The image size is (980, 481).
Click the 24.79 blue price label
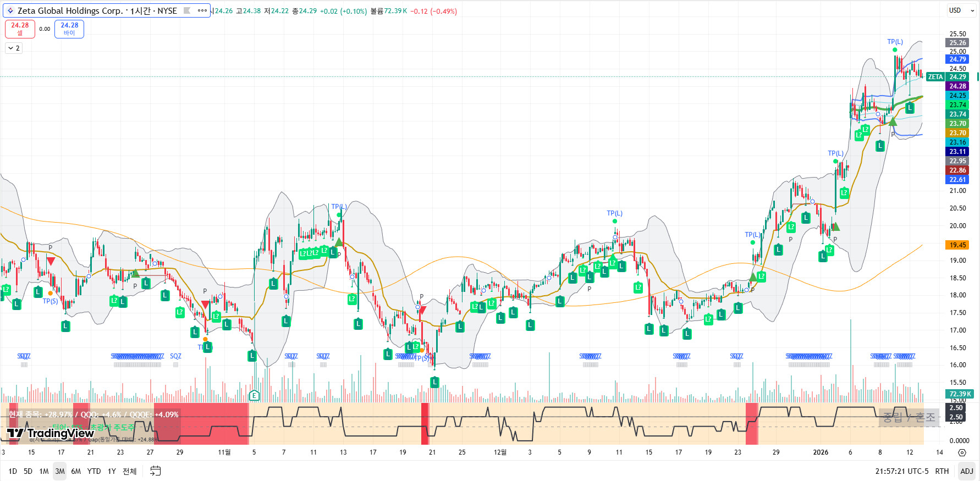pyautogui.click(x=957, y=59)
